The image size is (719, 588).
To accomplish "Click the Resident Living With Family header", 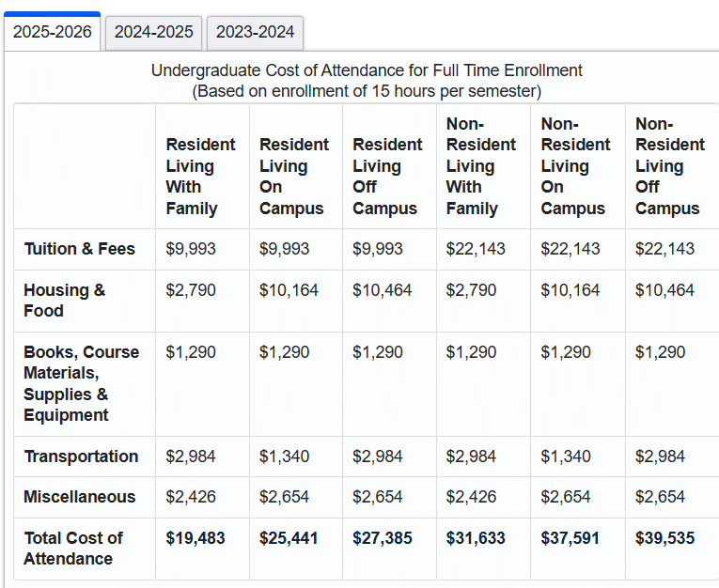I will [200, 177].
